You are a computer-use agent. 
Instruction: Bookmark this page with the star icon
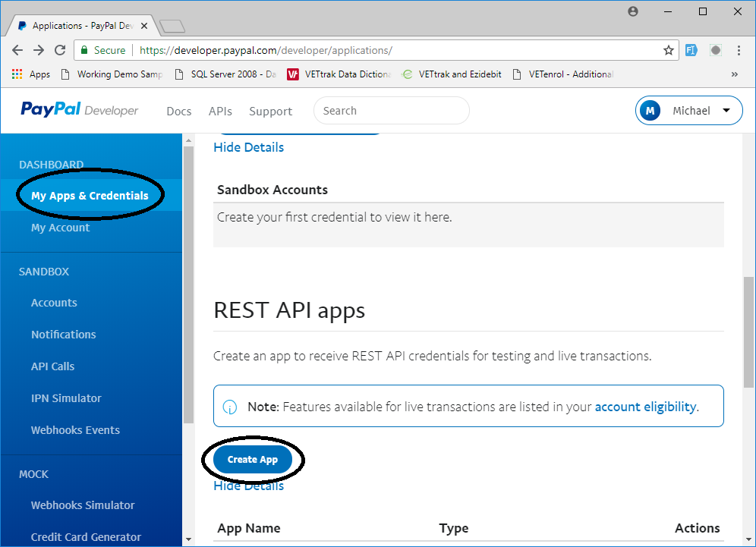point(668,50)
